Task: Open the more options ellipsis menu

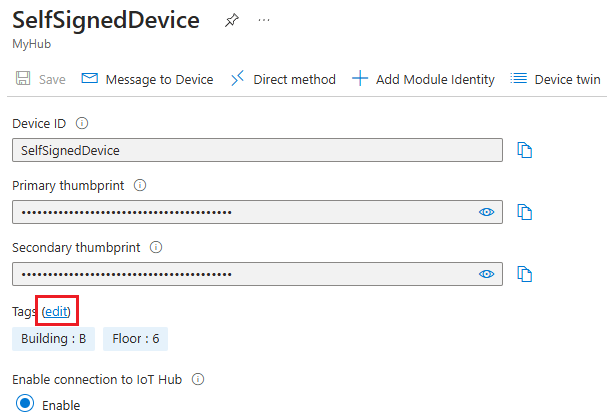Action: [263, 20]
